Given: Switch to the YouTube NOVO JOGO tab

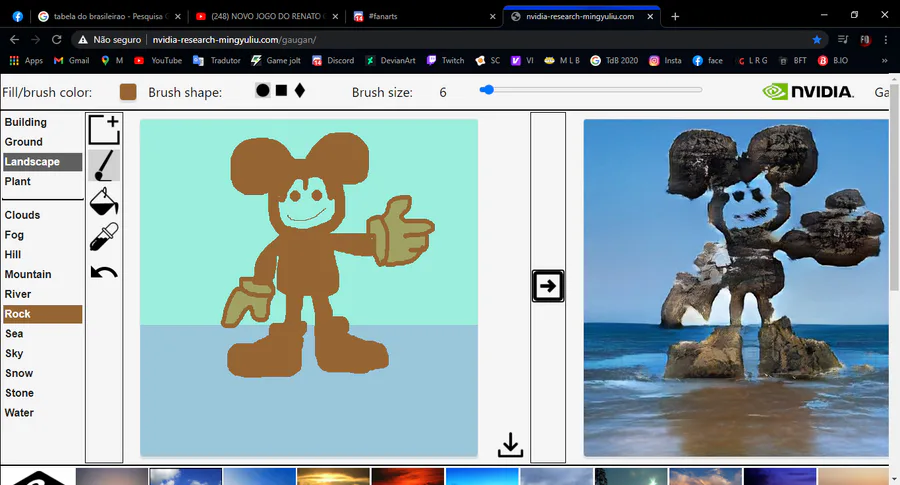Looking at the screenshot, I should point(266,17).
